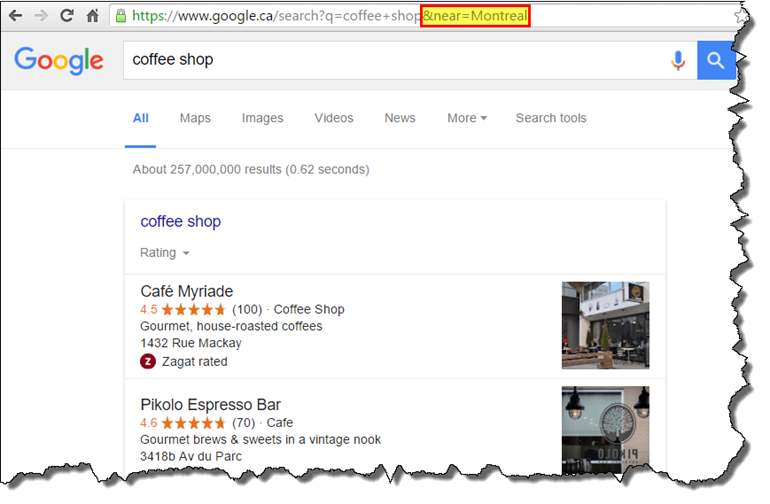Viewport: 770px width, 504px height.
Task: Click the green padlock security icon
Action: [121, 16]
